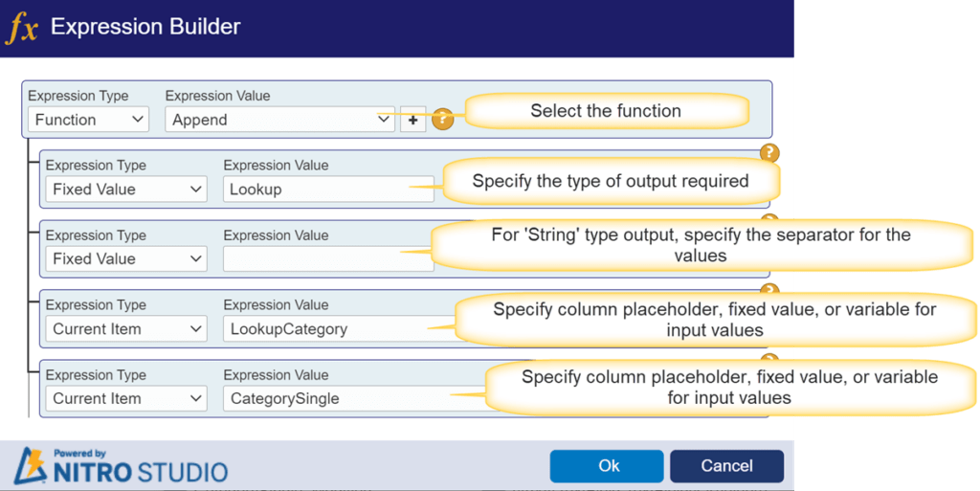980x491 pixels.
Task: Open the Function expression type dropdown
Action: tap(89, 120)
